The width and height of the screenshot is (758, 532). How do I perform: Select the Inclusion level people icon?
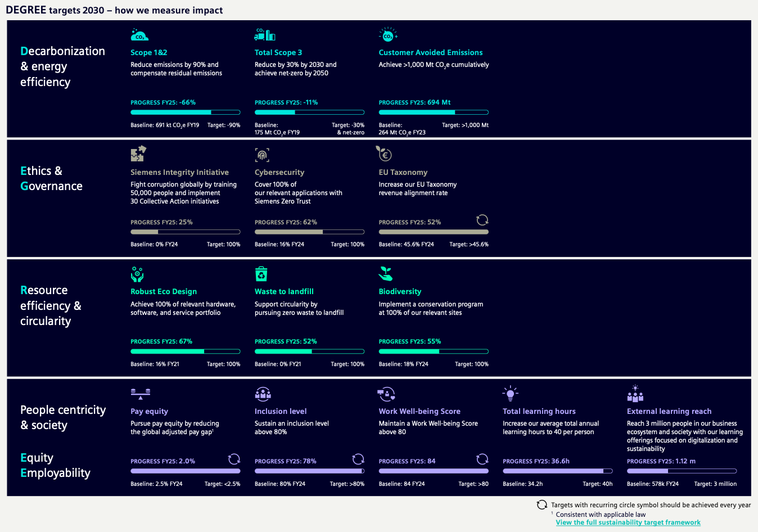pyautogui.click(x=263, y=394)
